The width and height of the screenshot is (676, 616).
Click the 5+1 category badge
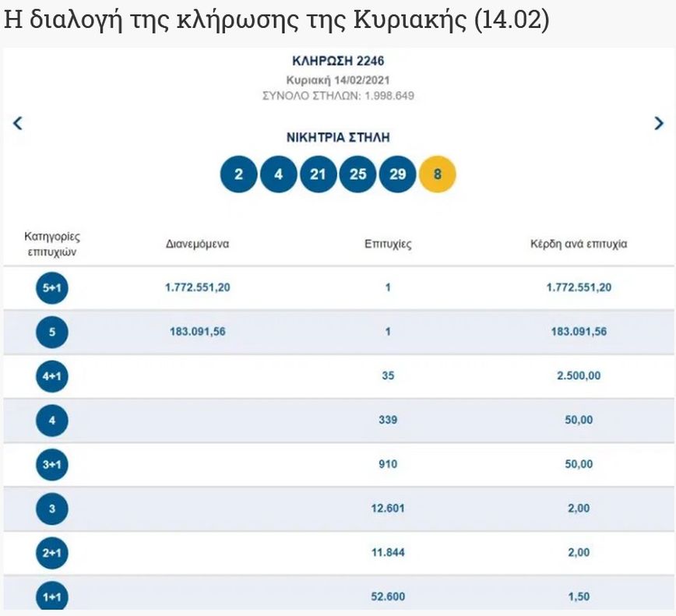52,288
